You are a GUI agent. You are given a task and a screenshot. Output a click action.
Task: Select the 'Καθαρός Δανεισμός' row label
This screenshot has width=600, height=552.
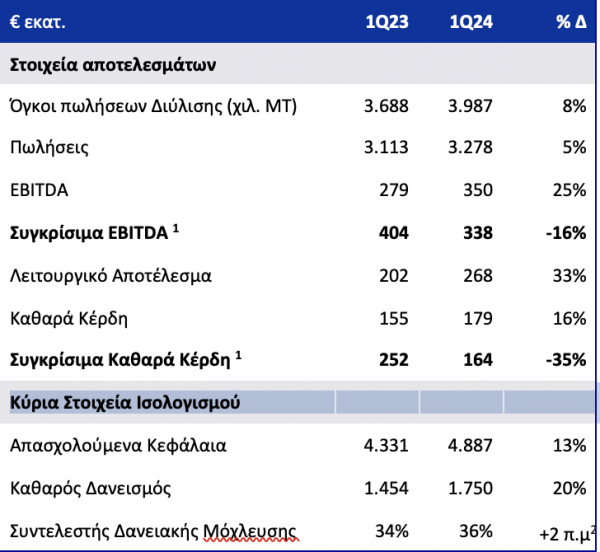click(x=90, y=489)
